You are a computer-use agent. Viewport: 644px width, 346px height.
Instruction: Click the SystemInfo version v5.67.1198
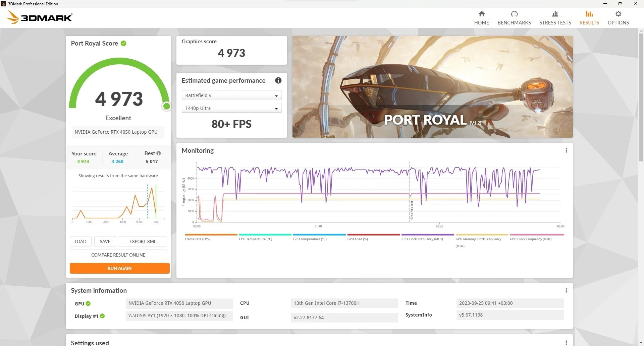coord(510,315)
